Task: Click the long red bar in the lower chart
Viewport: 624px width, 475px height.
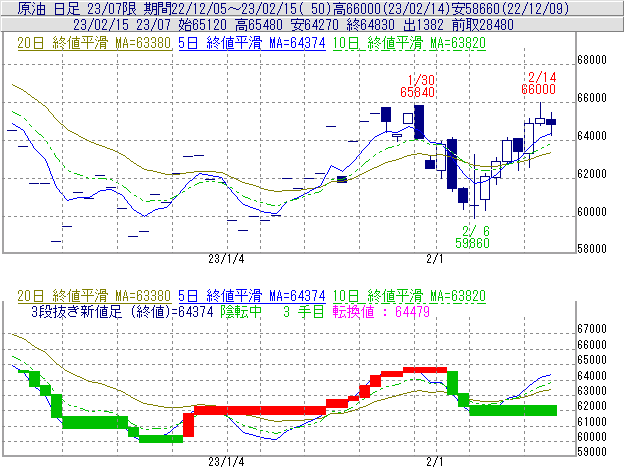Action: [x=260, y=410]
